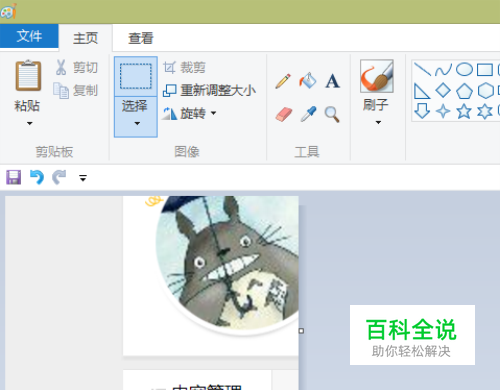Image resolution: width=500 pixels, height=390 pixels.
Task: Open the 旋转 (Rotate) dropdown
Action: pyautogui.click(x=189, y=113)
